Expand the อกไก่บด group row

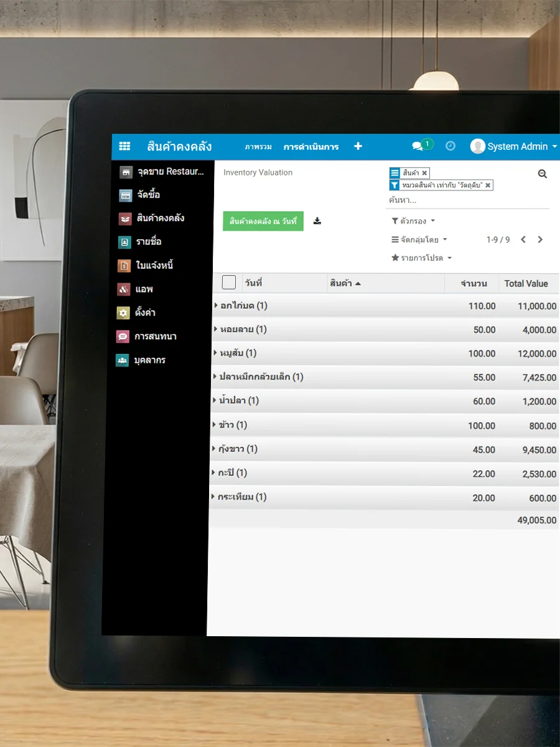[x=243, y=306]
